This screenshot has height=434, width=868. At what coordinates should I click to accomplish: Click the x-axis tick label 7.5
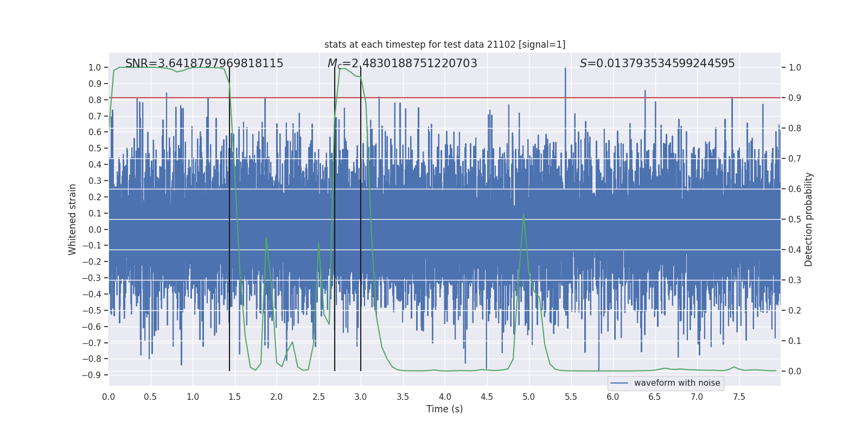pos(739,397)
